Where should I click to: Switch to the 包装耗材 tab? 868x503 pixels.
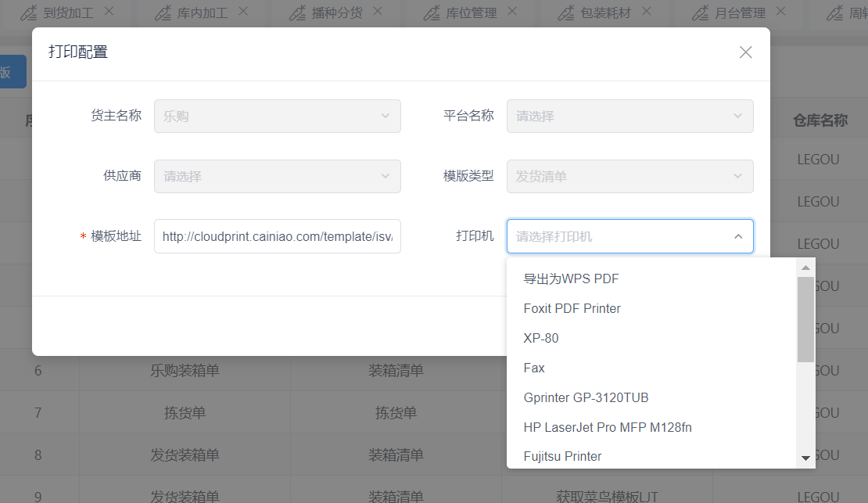tap(605, 13)
